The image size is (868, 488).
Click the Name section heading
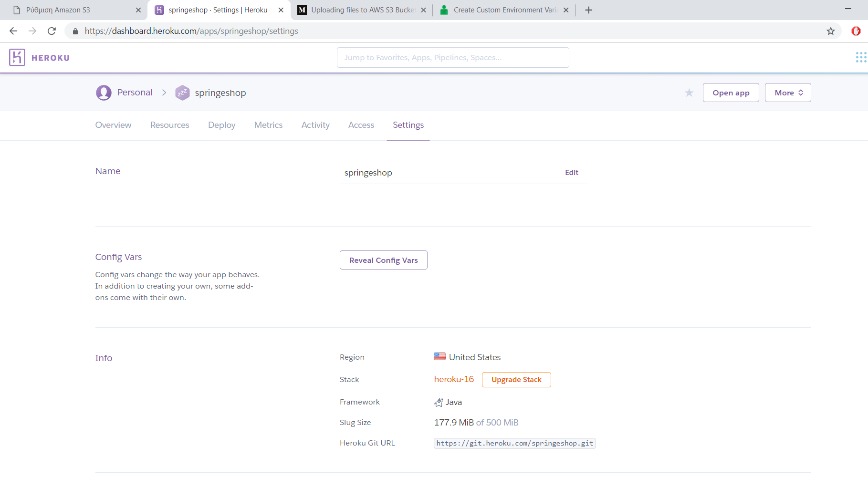pyautogui.click(x=108, y=171)
